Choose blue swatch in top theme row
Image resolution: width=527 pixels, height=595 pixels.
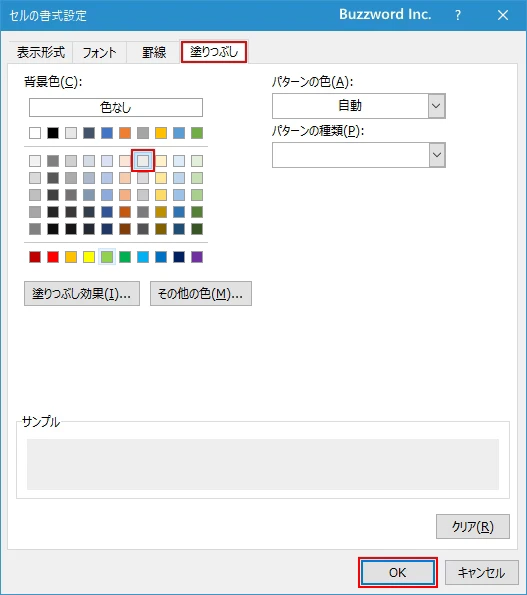tap(107, 133)
